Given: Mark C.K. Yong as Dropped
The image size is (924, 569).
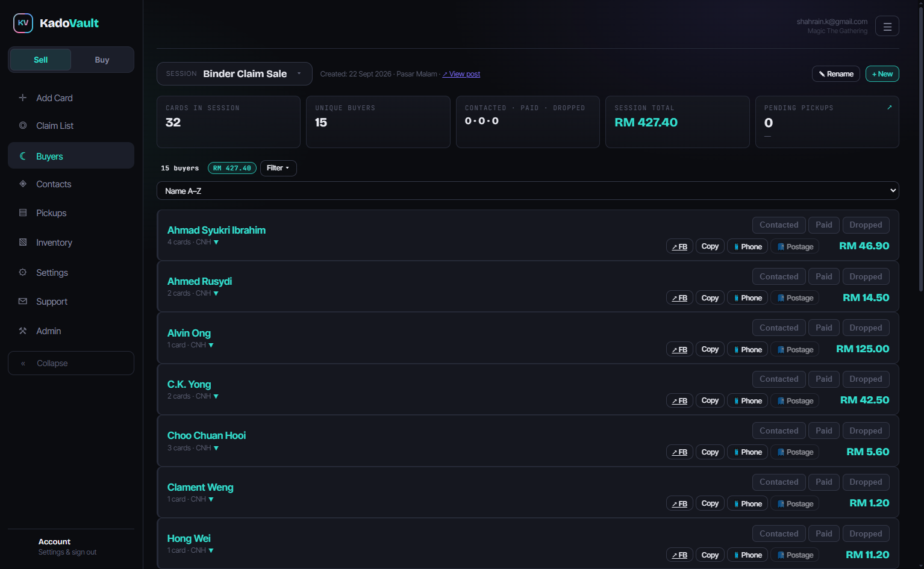Looking at the screenshot, I should [x=866, y=379].
